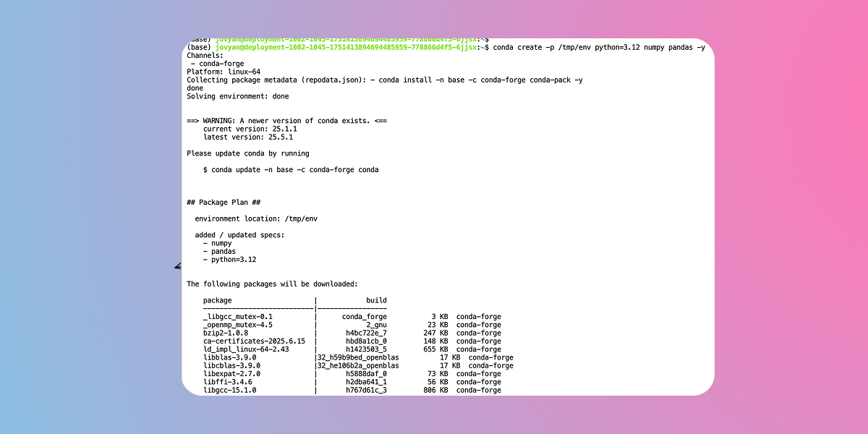Click the '73 KB' size value
The width and height of the screenshot is (868, 434).
[438, 374]
